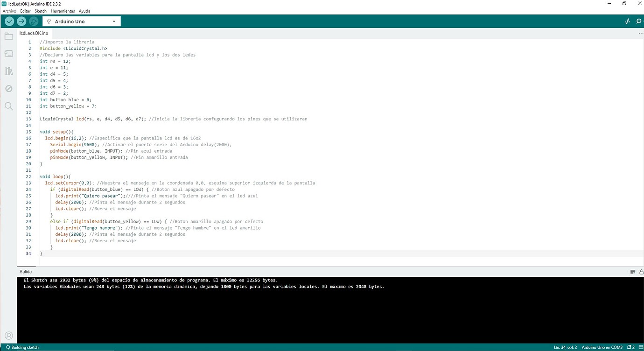The width and height of the screenshot is (644, 351).
Task: Click 'Arduino Uno en COM3' in status bar
Action: click(602, 347)
